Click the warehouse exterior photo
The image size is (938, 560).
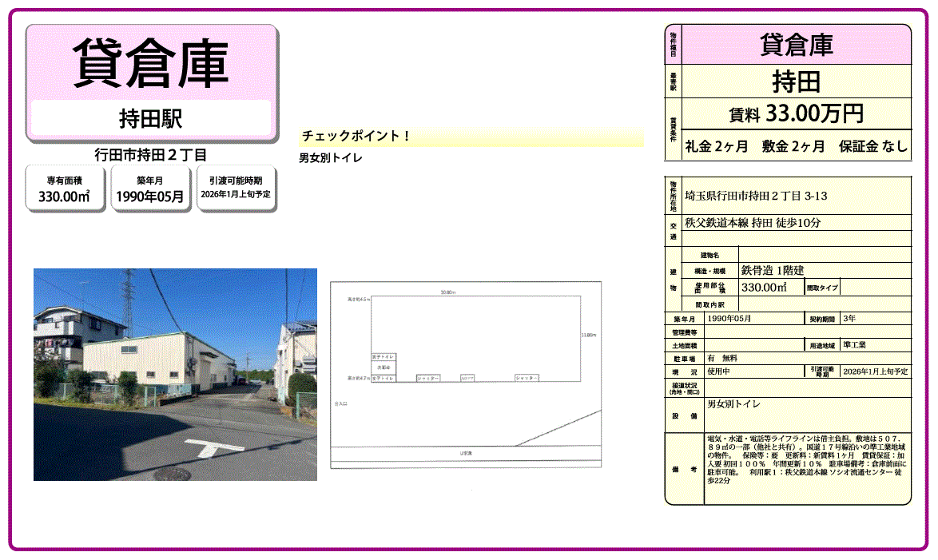[175, 374]
